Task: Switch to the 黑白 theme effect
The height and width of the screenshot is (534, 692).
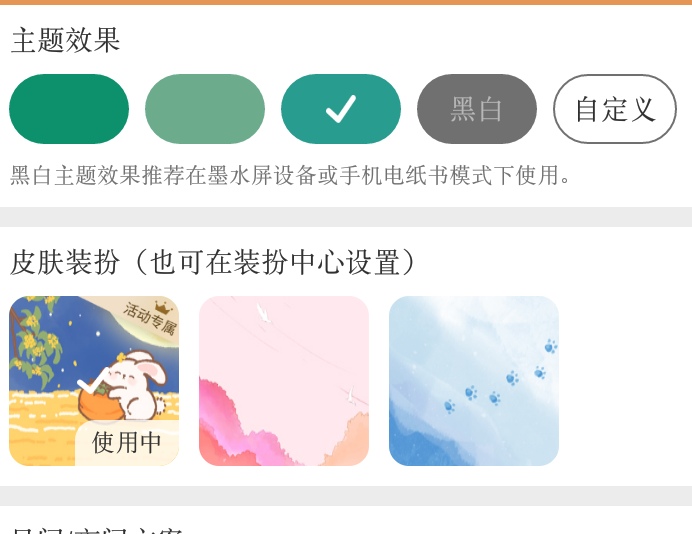Action: [477, 109]
